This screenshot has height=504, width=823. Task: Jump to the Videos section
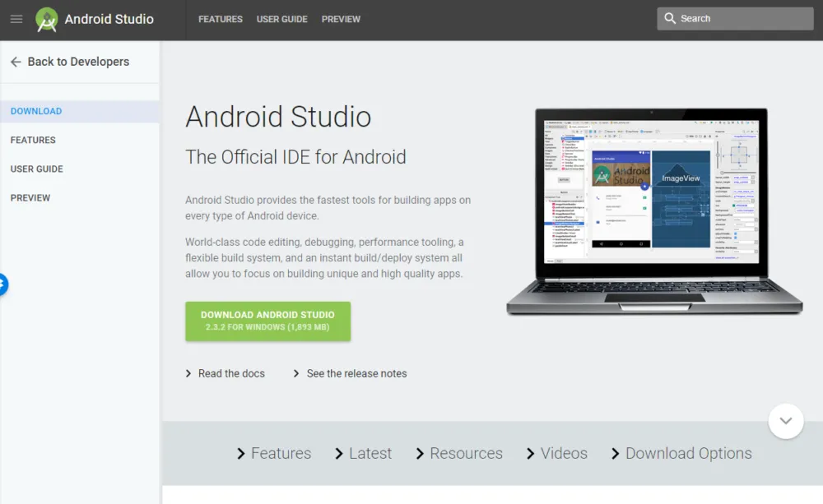coord(564,454)
